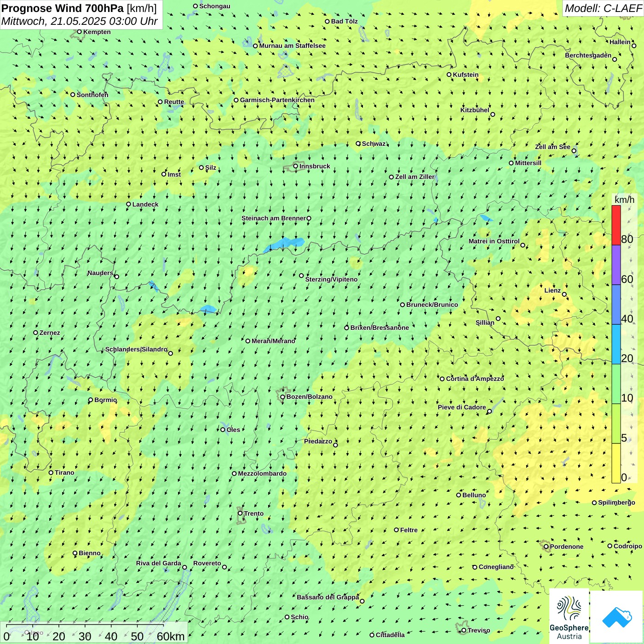Click the '60km' scale bar label

click(171, 636)
